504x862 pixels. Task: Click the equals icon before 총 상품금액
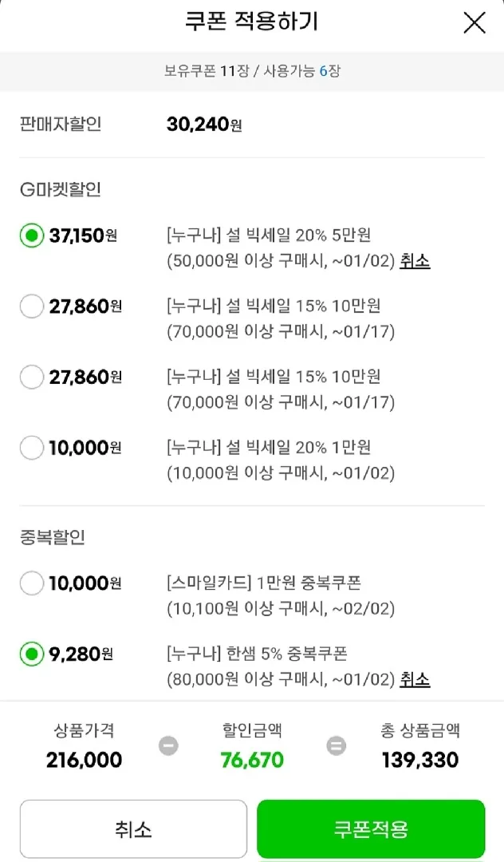pyautogui.click(x=336, y=746)
